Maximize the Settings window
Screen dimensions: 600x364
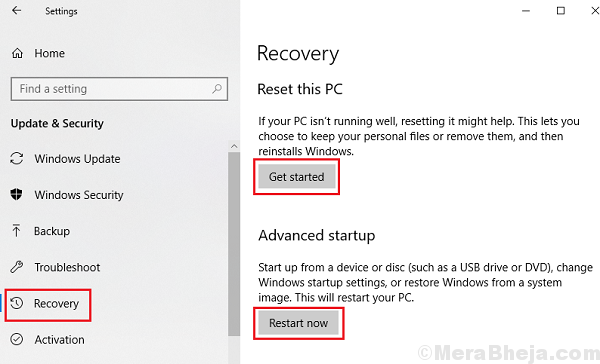click(561, 10)
